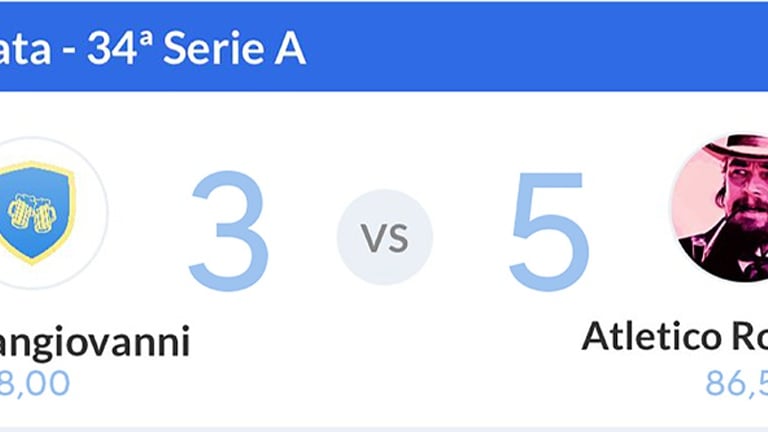Tap the letters VS between the scores

point(385,238)
